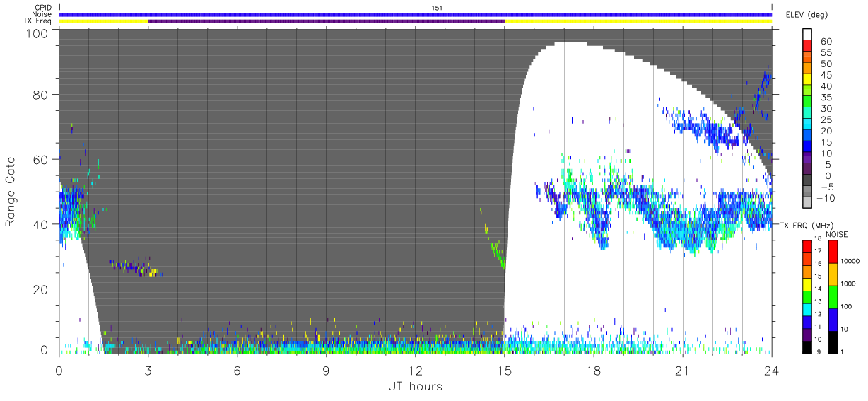
Task: Click x-axis tick label 18 under the plot
Action: pos(593,371)
